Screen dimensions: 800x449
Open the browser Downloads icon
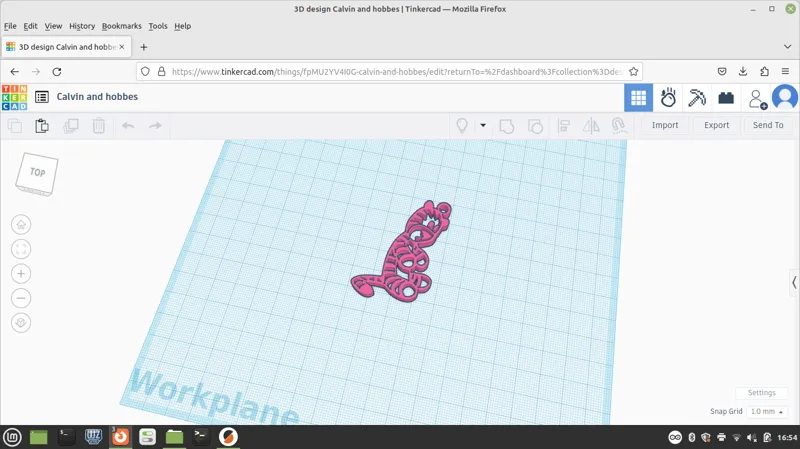tap(743, 71)
